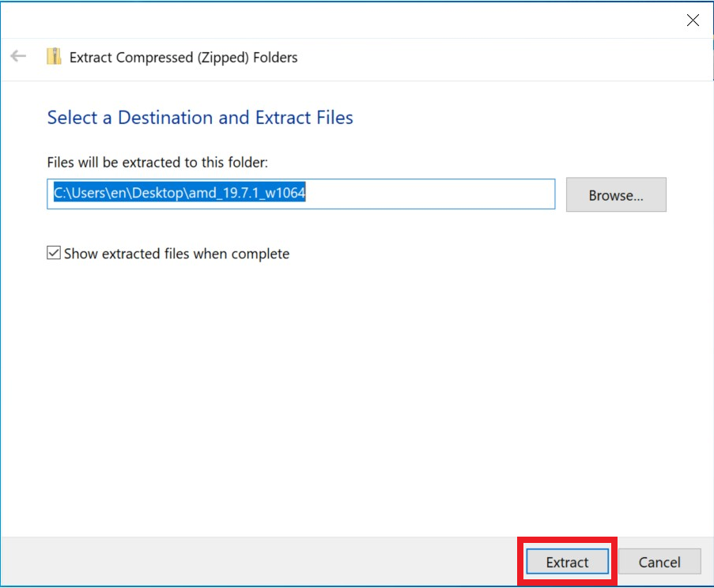Screen dimensions: 714x588
Task: Cancel the extraction wizard
Action: coord(659,562)
